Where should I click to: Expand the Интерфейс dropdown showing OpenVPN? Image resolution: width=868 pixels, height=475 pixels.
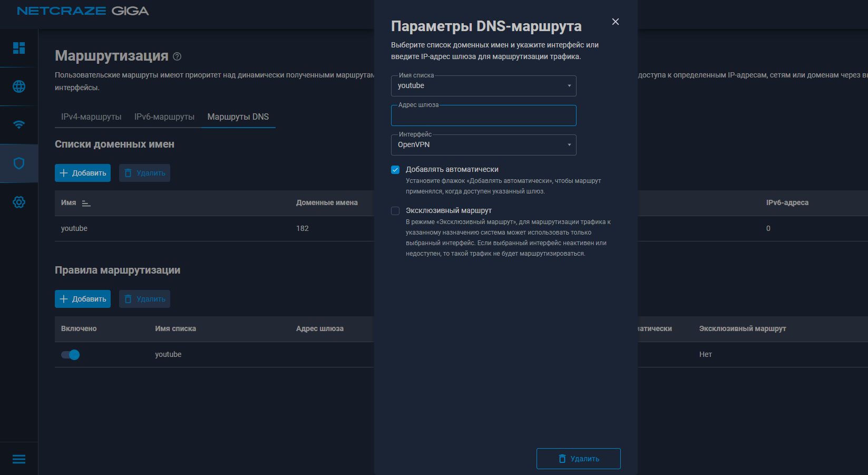click(x=483, y=145)
